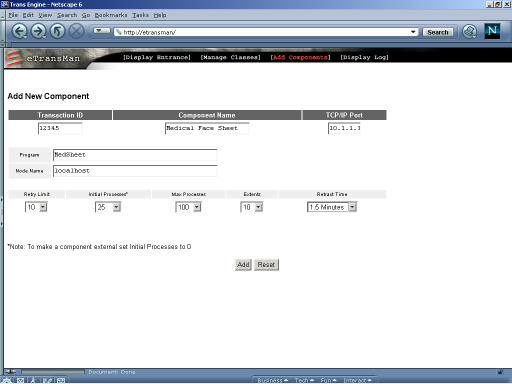This screenshot has width=512, height=384.
Task: Expand the Initial Processes dropdown
Action: tap(116, 207)
